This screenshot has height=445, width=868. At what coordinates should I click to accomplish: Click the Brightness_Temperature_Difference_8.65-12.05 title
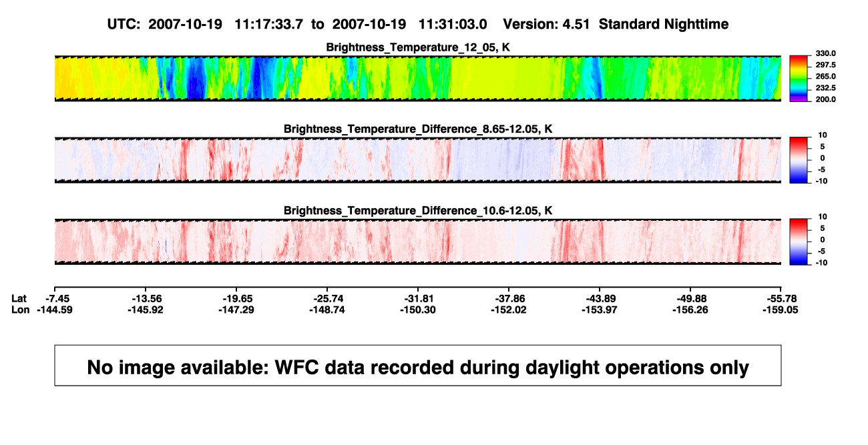(x=418, y=129)
